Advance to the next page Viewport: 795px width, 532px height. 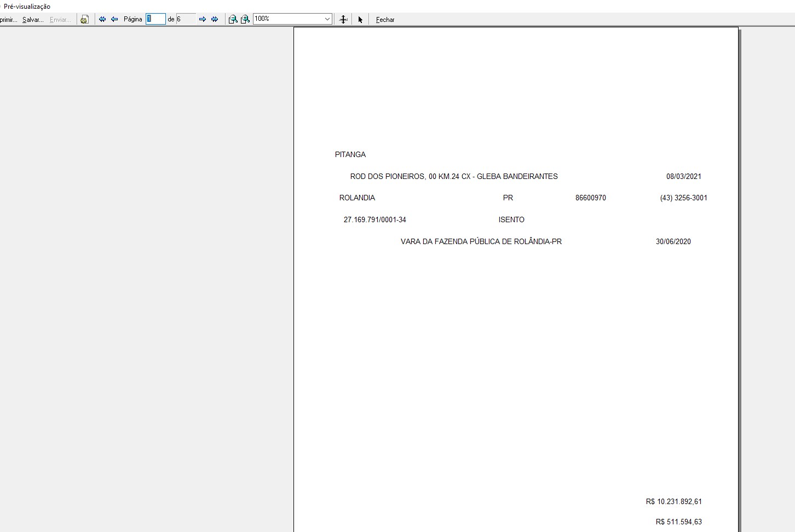pos(203,19)
